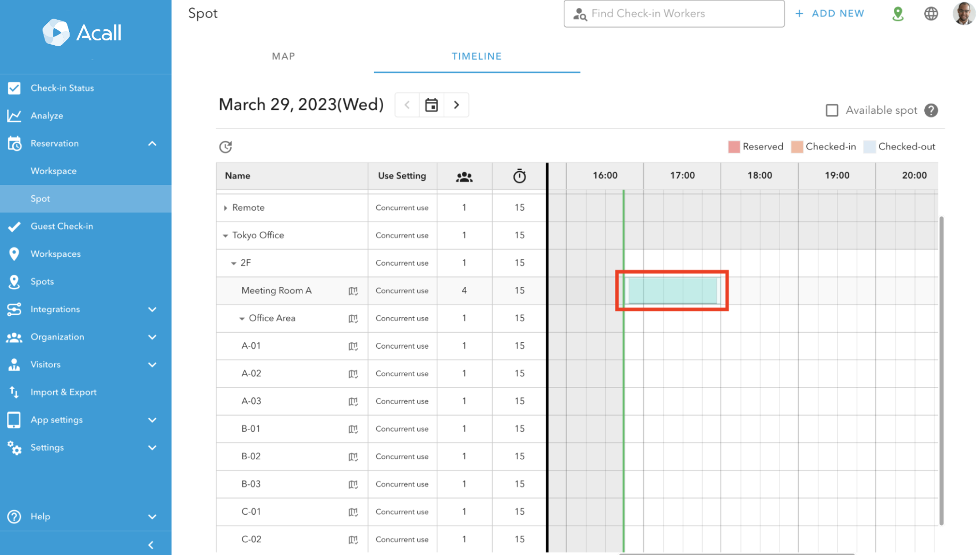Screen dimensions: 980x555
Task: Collapse the Tokyo Office group
Action: tap(225, 236)
